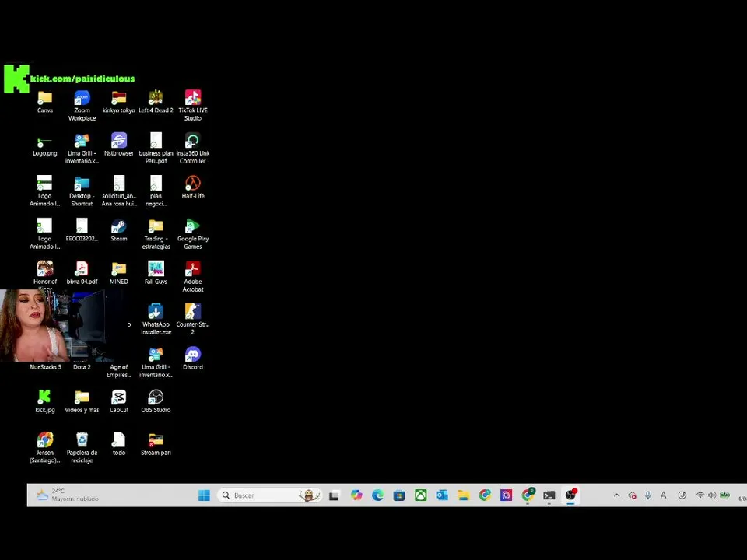Viewport: 747px width, 560px height.
Task: Select Honor of Kings shortcut icon
Action: click(45, 269)
